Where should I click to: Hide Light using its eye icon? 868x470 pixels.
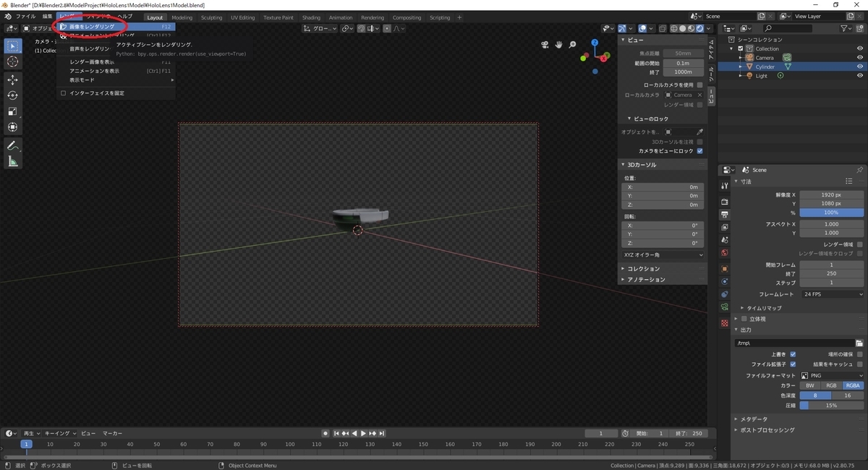coord(860,76)
